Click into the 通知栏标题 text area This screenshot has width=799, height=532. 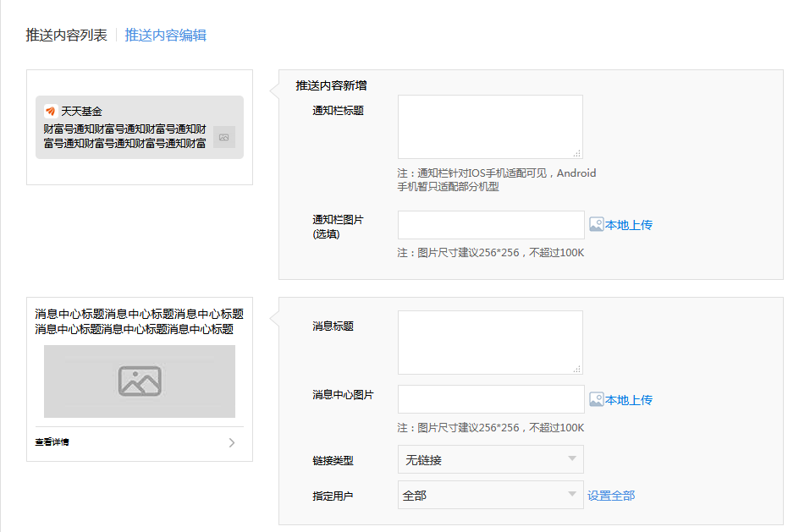490,127
